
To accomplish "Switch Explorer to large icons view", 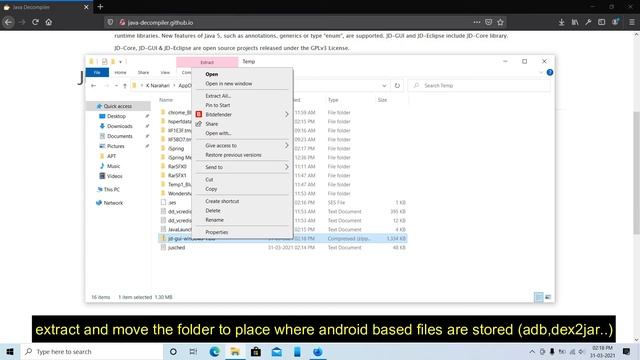I will click(548, 297).
